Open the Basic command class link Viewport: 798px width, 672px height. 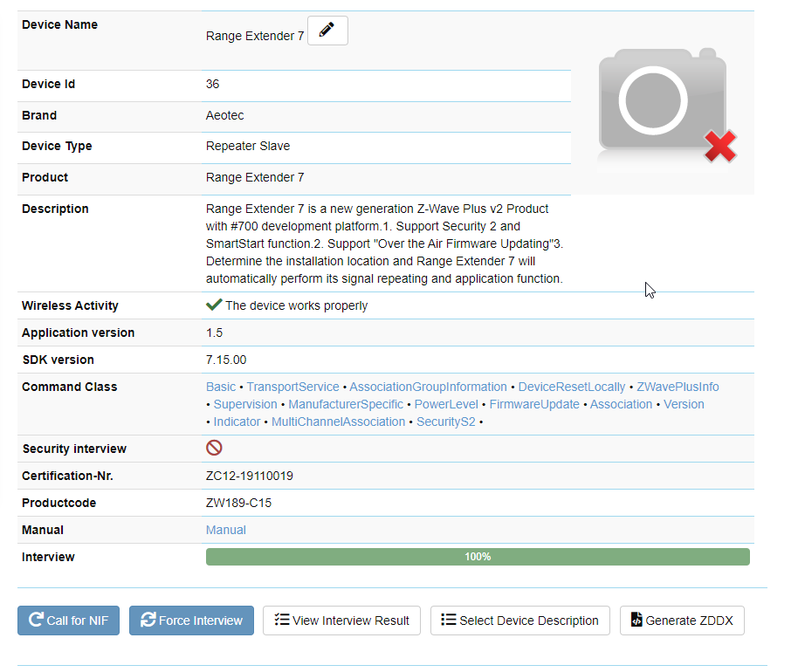click(x=220, y=387)
